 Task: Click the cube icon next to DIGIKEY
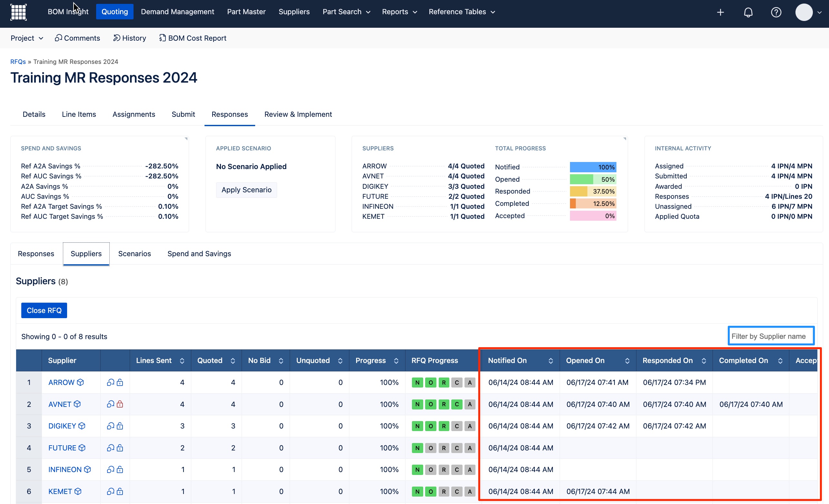coord(82,426)
